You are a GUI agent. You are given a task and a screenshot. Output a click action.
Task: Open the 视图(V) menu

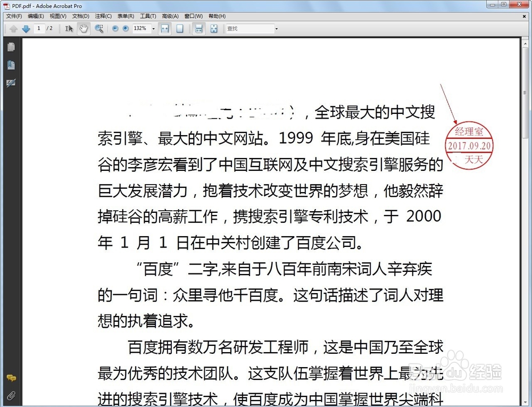(x=58, y=16)
